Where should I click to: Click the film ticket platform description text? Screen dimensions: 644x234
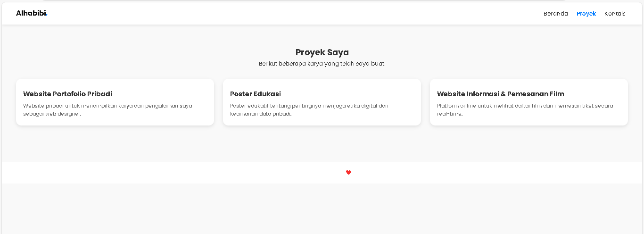click(x=525, y=110)
